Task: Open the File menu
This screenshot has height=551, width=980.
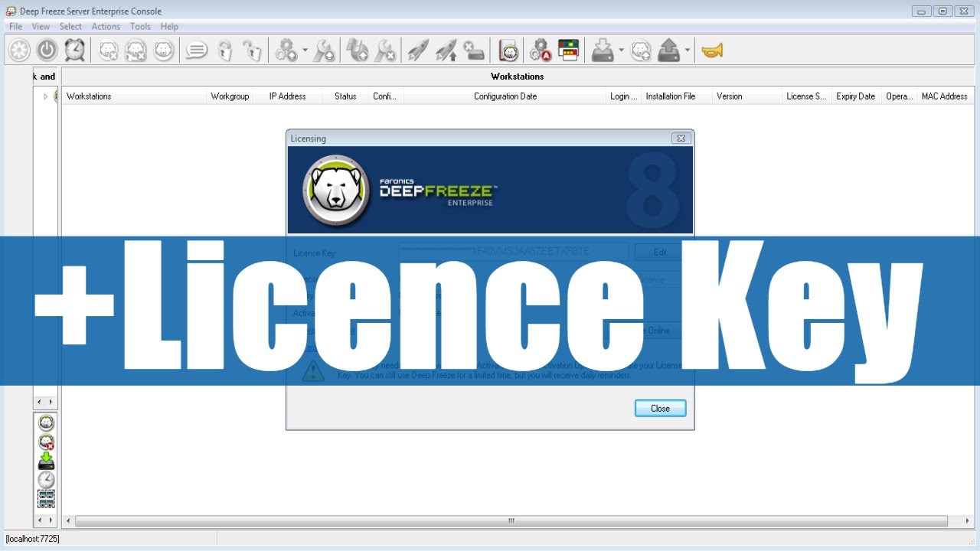Action: point(15,27)
